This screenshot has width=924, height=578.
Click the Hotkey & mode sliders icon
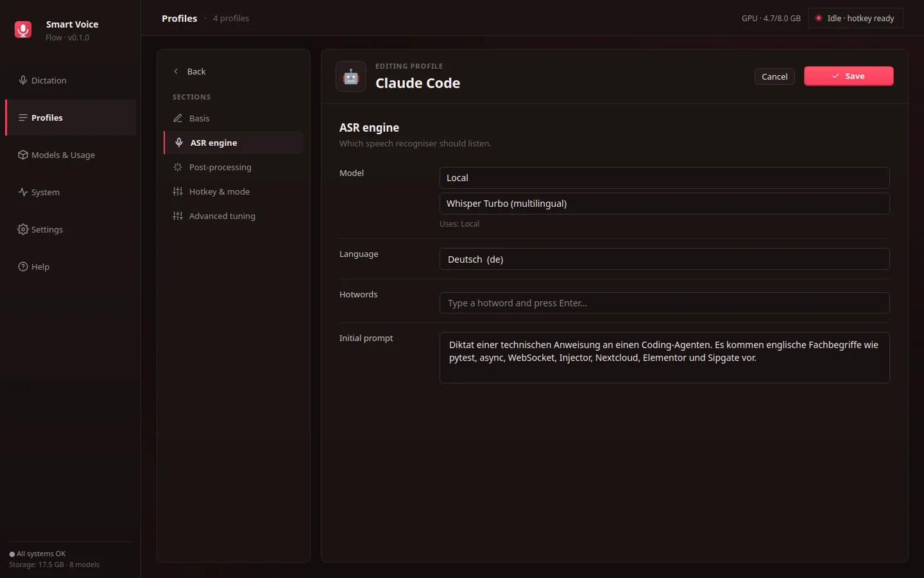(x=178, y=191)
